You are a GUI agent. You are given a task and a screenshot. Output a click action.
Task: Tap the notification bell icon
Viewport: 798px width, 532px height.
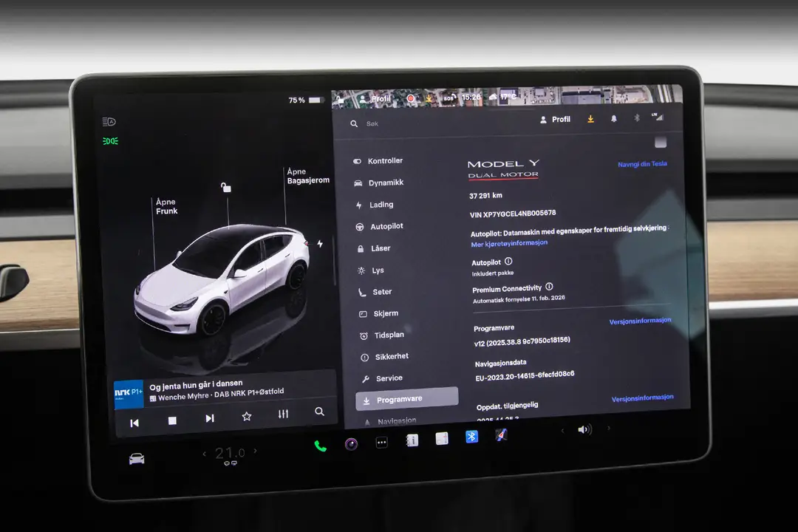point(614,119)
